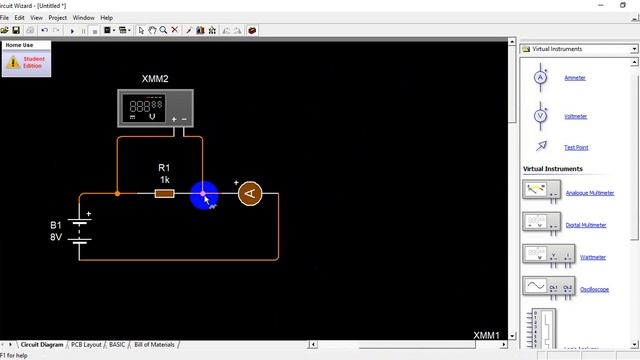
Task: Click the Open file toolbar icon
Action: tap(4, 30)
